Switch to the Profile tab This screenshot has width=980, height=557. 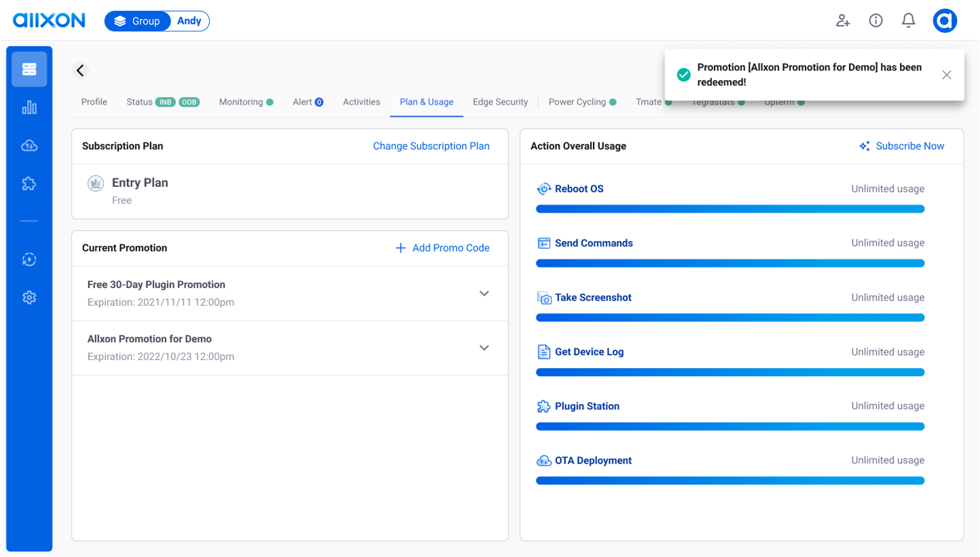(94, 102)
